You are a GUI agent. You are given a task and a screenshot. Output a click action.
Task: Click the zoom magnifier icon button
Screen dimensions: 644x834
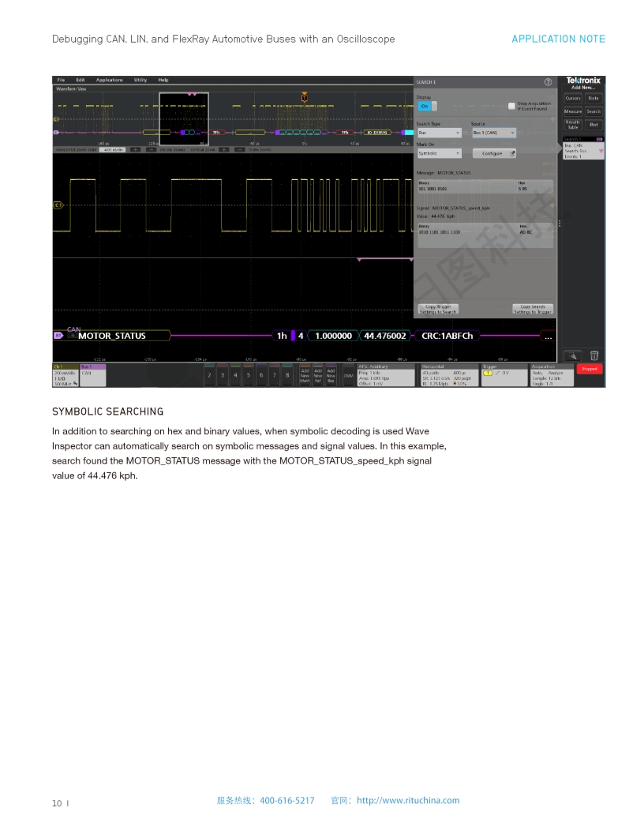(573, 356)
